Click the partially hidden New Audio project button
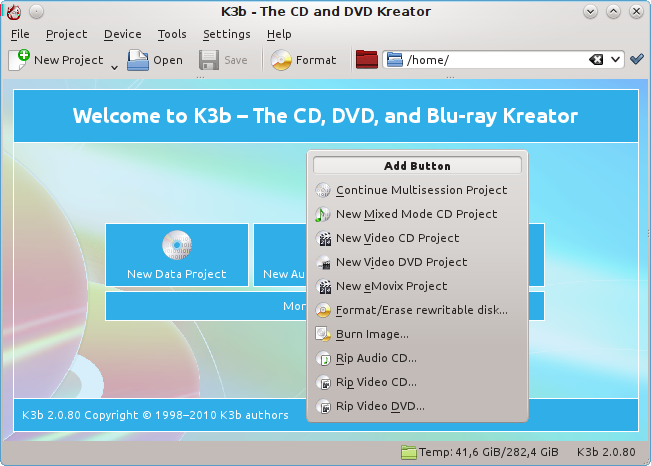Image resolution: width=651 pixels, height=466 pixels. pyautogui.click(x=280, y=255)
